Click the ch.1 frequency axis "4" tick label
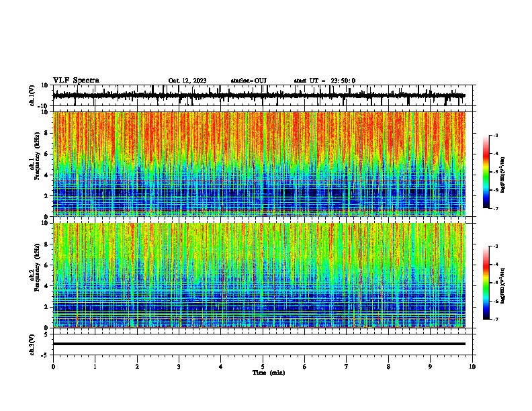The image size is (532, 411). 46,175
